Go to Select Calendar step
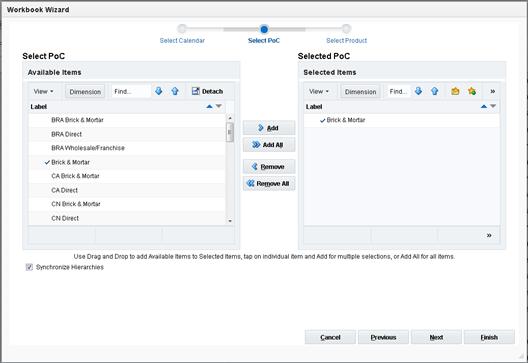Viewport: 528px width, 363px height. pyautogui.click(x=182, y=40)
